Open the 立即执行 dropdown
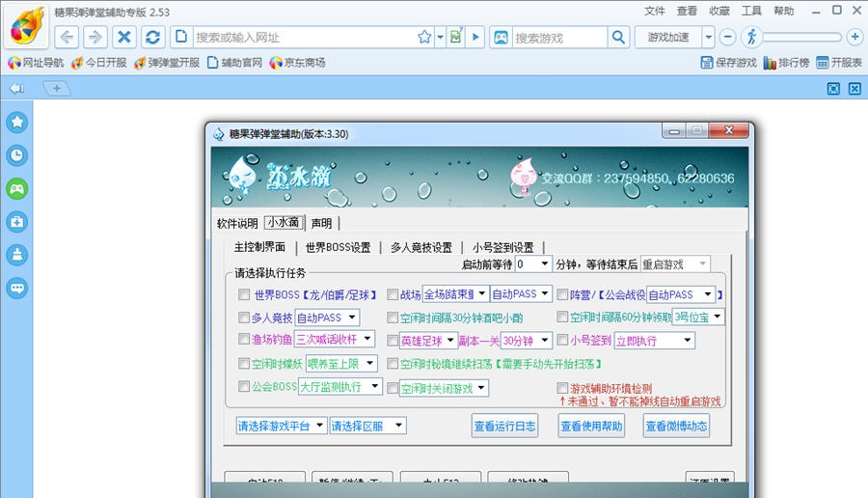 (654, 340)
